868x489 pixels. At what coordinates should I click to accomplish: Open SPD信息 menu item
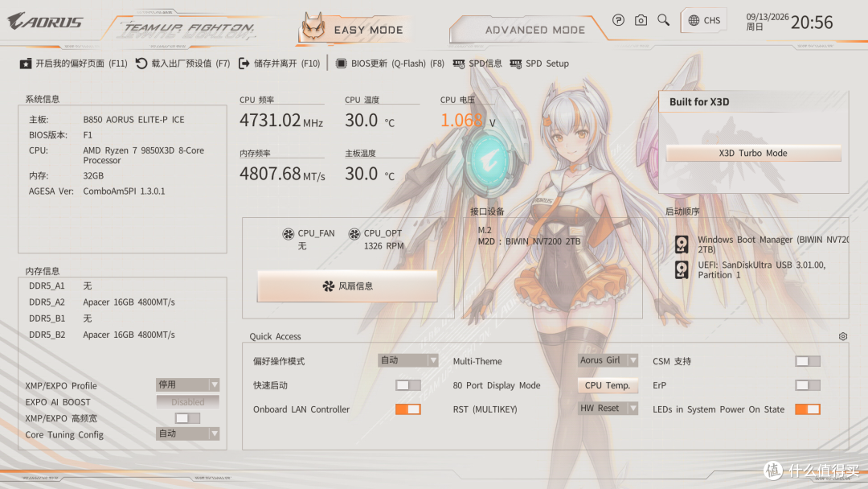coord(477,64)
